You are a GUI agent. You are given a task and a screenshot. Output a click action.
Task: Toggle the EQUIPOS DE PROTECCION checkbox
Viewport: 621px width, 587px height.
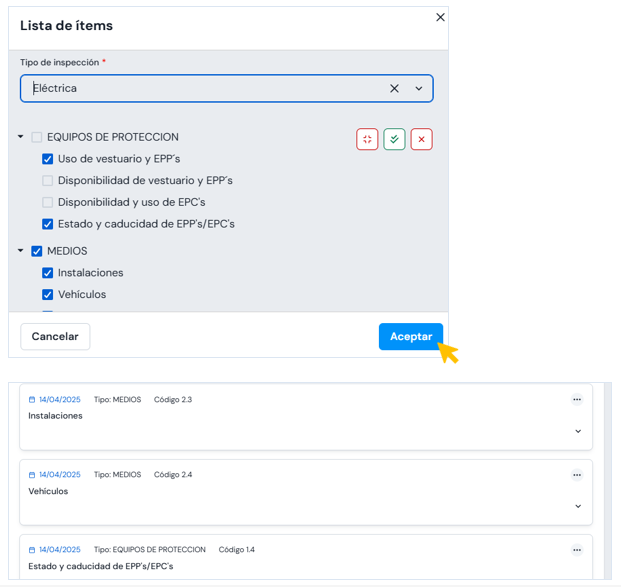tap(37, 137)
